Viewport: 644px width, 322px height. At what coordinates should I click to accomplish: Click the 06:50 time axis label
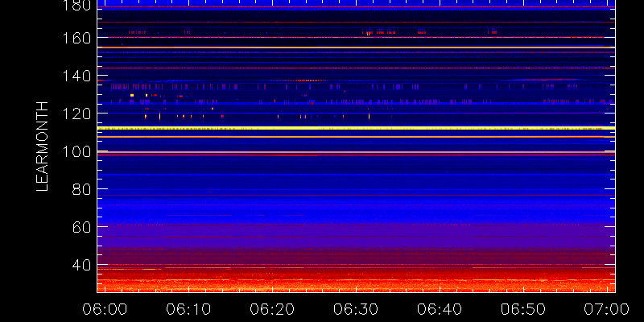(x=524, y=309)
